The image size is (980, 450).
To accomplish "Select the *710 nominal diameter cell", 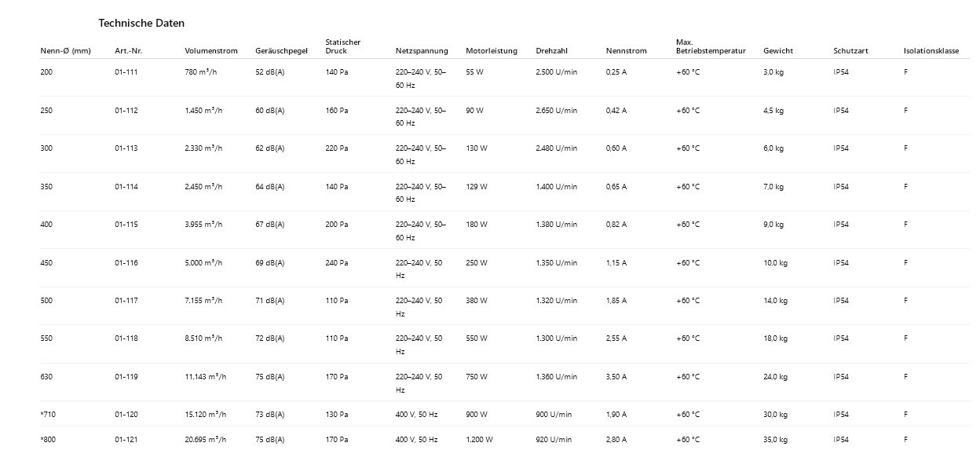I will [48, 415].
